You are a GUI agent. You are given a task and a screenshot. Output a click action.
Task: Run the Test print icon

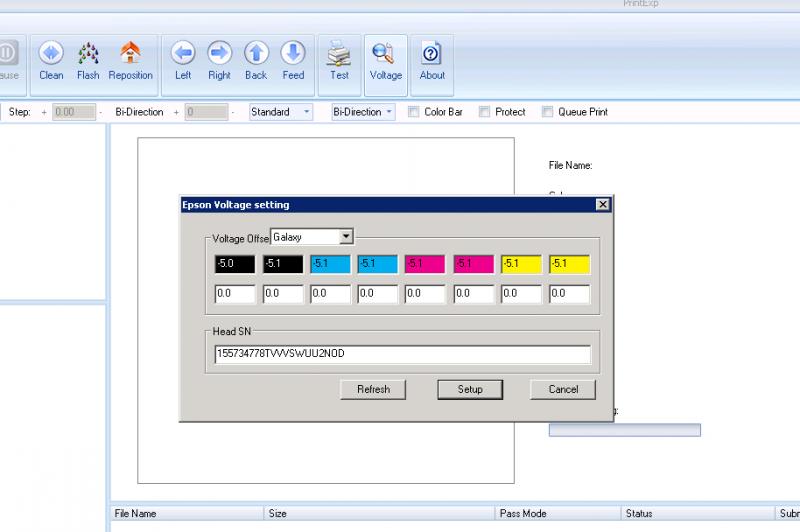pos(339,53)
